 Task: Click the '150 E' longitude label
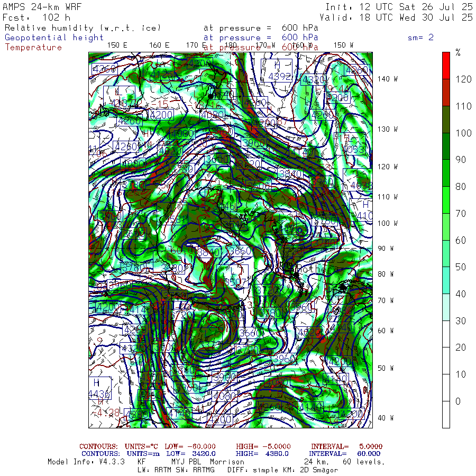(117, 45)
